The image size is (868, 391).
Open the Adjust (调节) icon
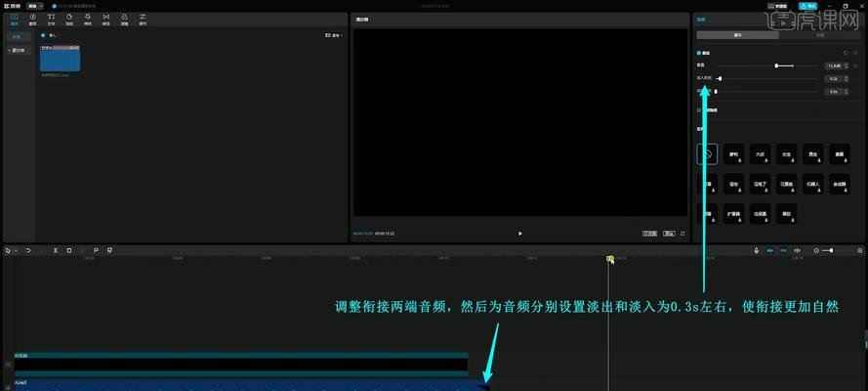[x=143, y=20]
